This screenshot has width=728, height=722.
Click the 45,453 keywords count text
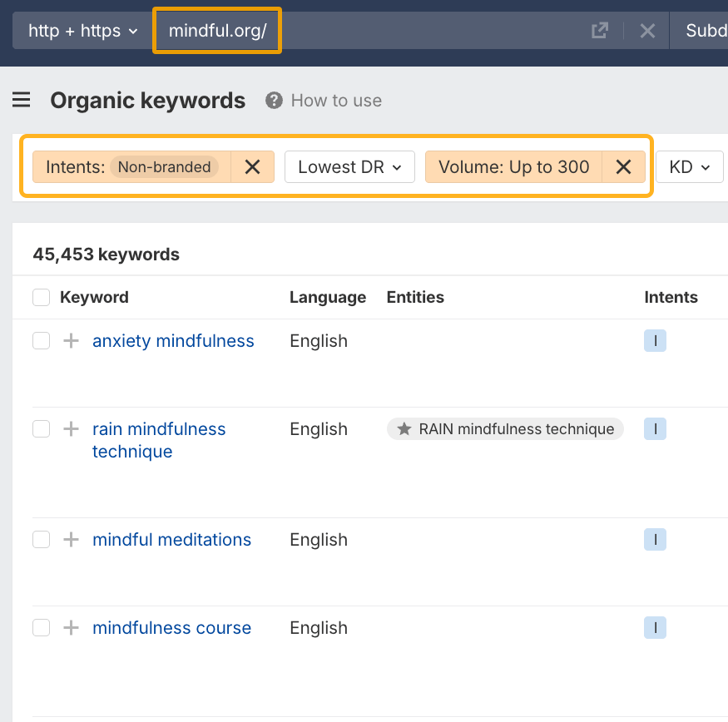(x=106, y=255)
